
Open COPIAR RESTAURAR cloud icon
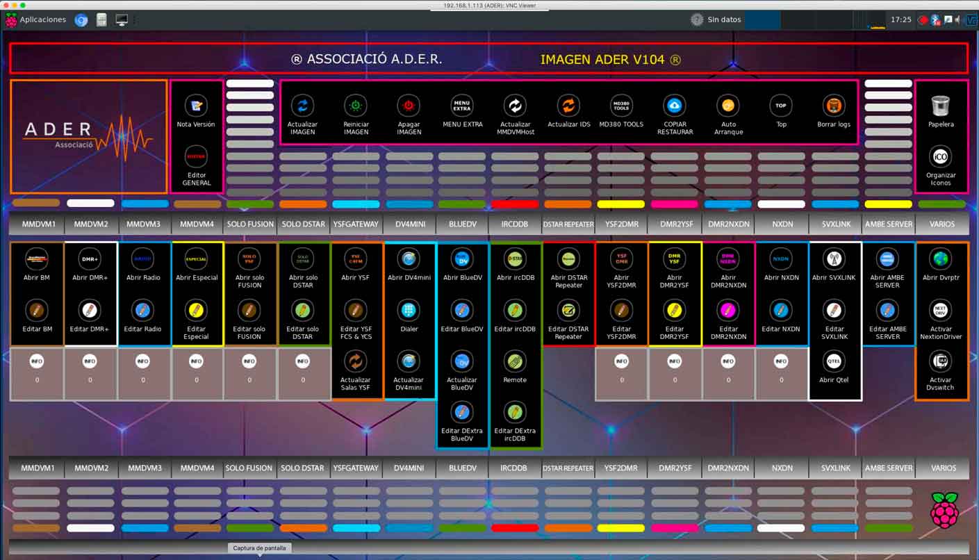pos(675,106)
